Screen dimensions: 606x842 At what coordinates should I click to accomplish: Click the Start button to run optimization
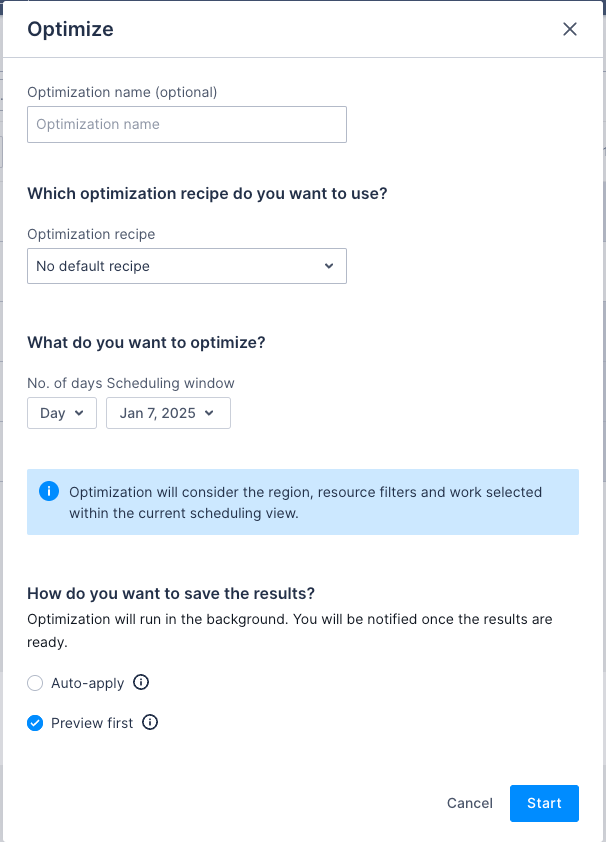[544, 803]
